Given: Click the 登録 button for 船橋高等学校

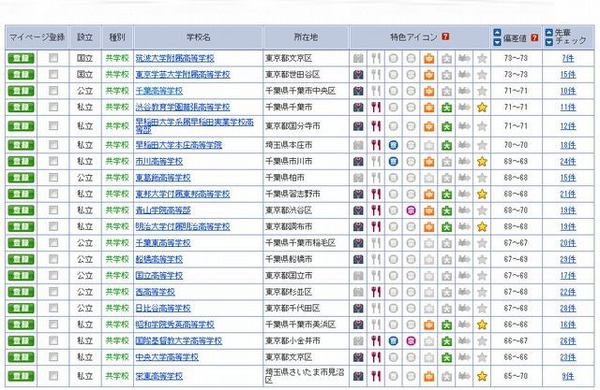Looking at the screenshot, I should 21,259.
